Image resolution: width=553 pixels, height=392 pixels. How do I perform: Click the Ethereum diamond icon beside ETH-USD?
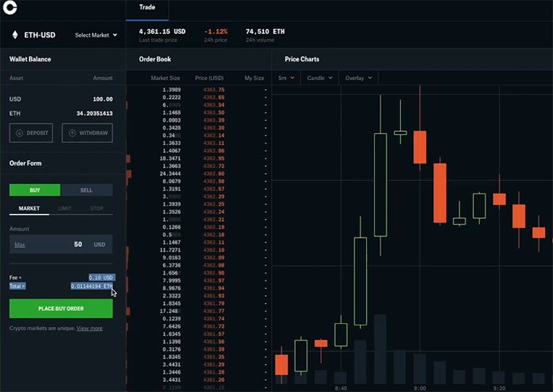(14, 35)
